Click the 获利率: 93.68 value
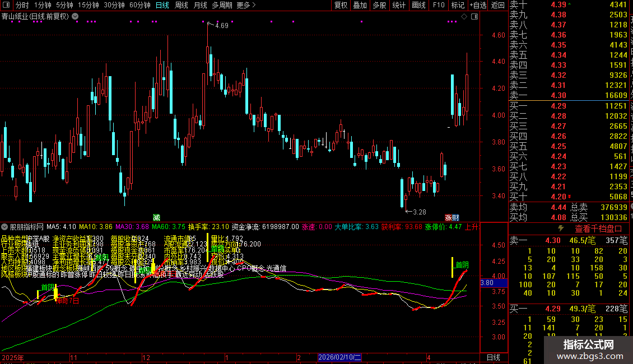The image size is (633, 364). (x=402, y=227)
